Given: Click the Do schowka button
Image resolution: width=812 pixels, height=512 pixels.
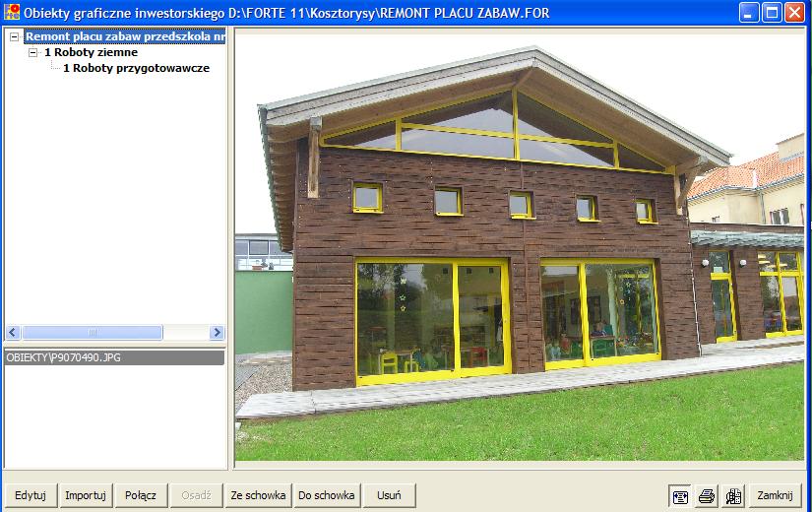Looking at the screenshot, I should pos(326,495).
